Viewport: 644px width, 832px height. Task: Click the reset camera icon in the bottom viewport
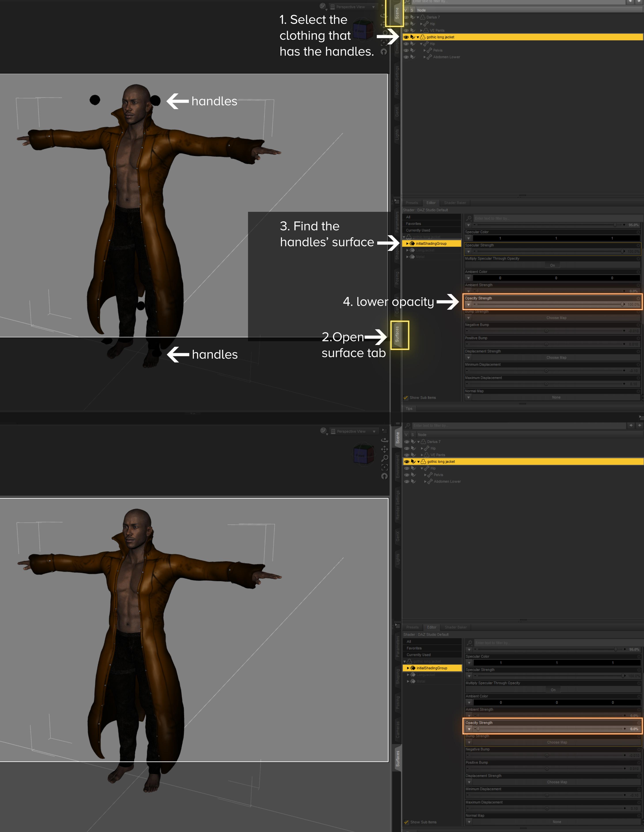pyautogui.click(x=385, y=476)
